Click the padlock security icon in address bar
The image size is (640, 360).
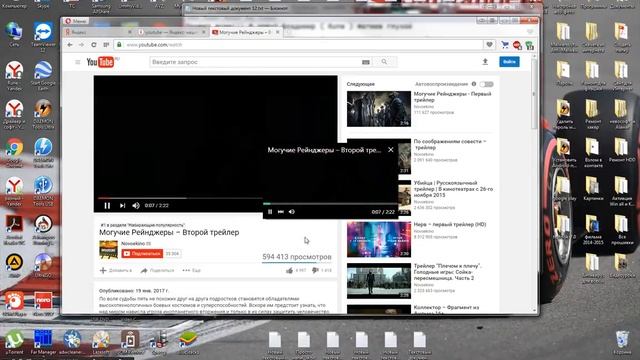[x=119, y=44]
